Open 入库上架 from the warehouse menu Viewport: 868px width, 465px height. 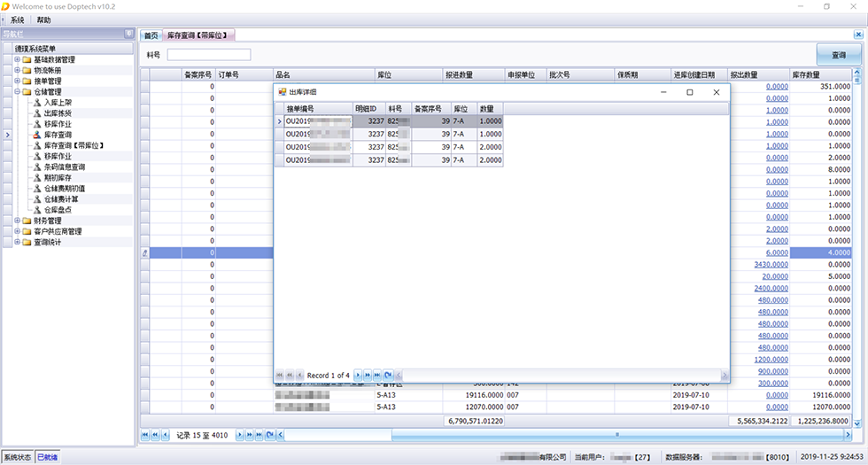(x=58, y=103)
